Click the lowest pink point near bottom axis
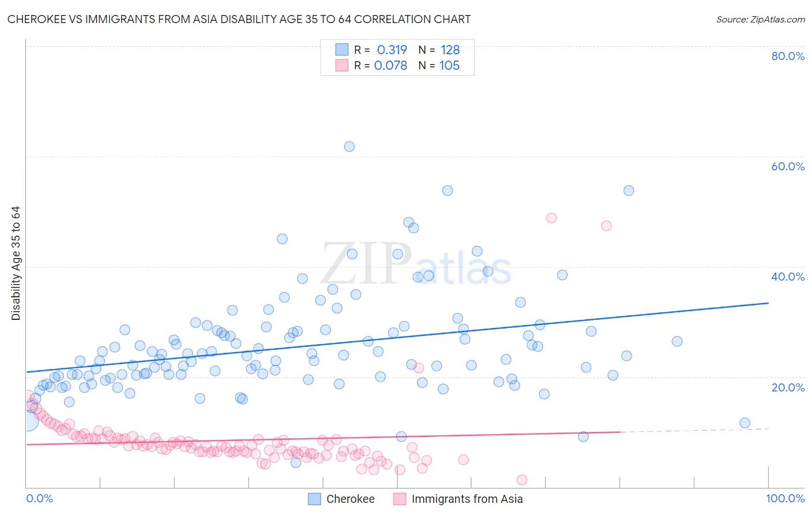Viewport: 812px width, 515px height. [522, 480]
